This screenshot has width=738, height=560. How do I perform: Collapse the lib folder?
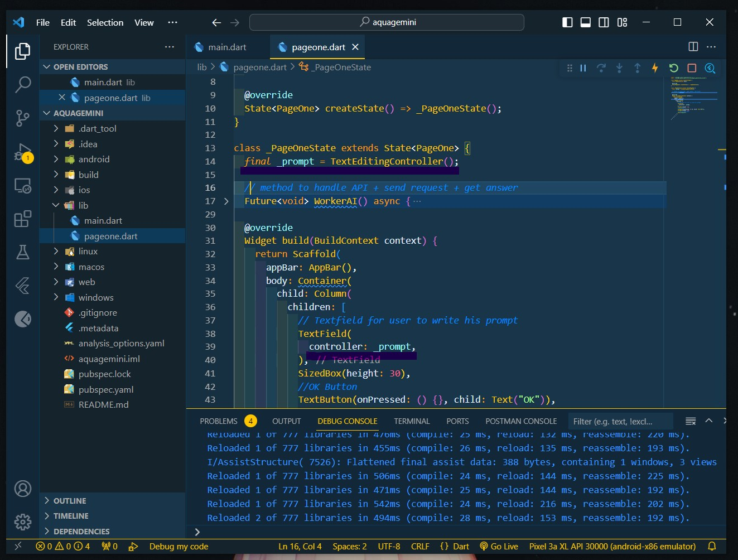point(56,205)
